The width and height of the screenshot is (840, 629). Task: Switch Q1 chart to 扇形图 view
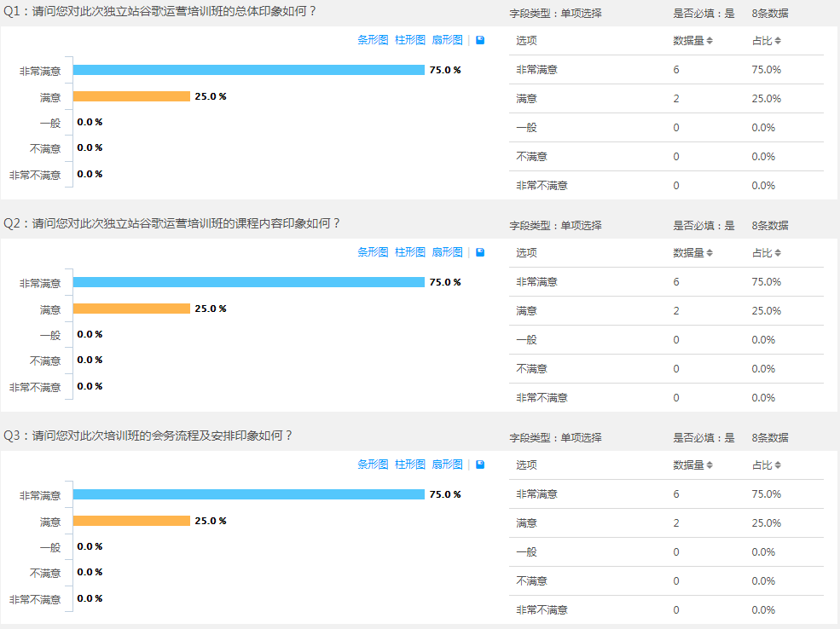(x=447, y=40)
